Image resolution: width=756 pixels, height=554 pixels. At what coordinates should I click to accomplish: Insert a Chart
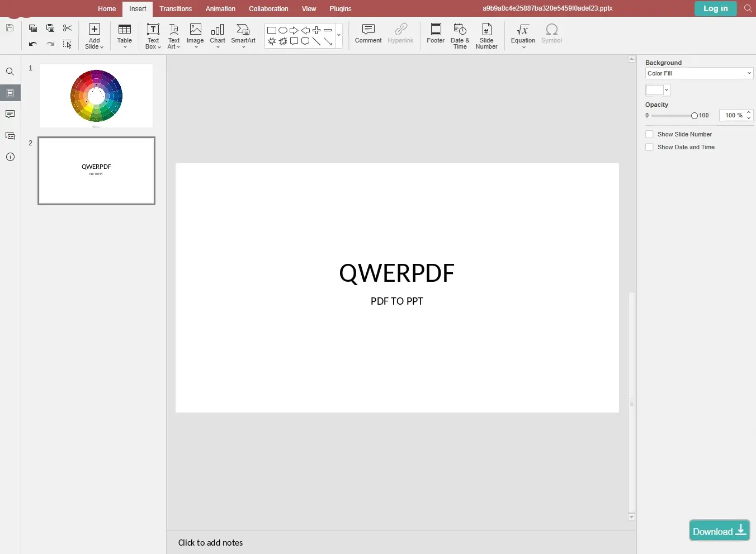[x=218, y=36]
